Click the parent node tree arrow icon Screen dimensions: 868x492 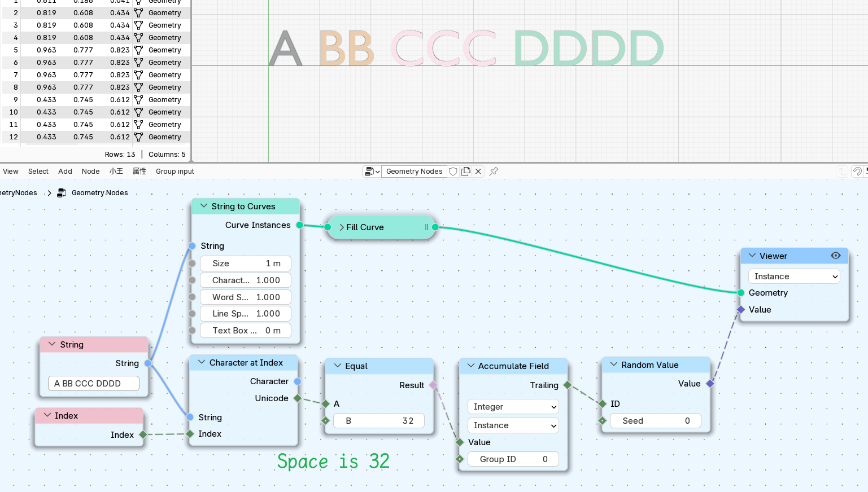(842, 172)
